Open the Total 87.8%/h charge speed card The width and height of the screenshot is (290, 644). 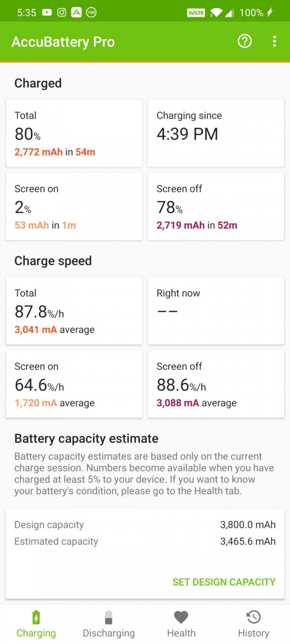74,311
